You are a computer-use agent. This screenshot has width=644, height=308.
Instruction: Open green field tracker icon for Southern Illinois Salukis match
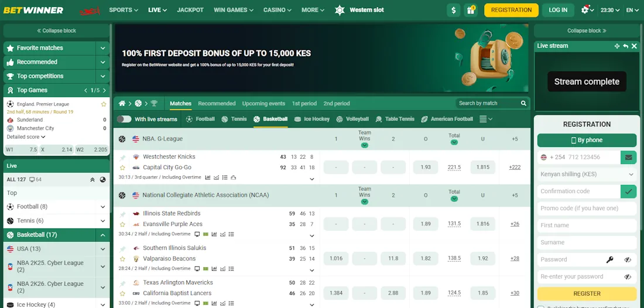(x=205, y=269)
